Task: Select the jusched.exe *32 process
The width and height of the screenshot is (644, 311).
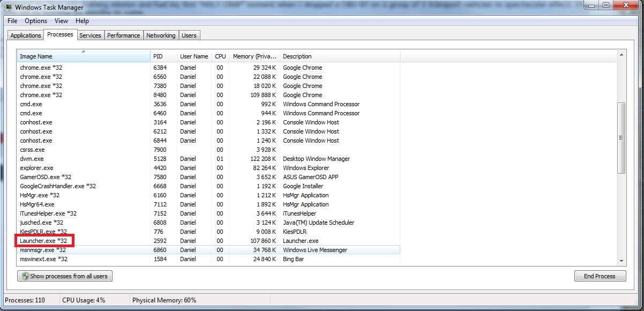Action: click(208, 223)
